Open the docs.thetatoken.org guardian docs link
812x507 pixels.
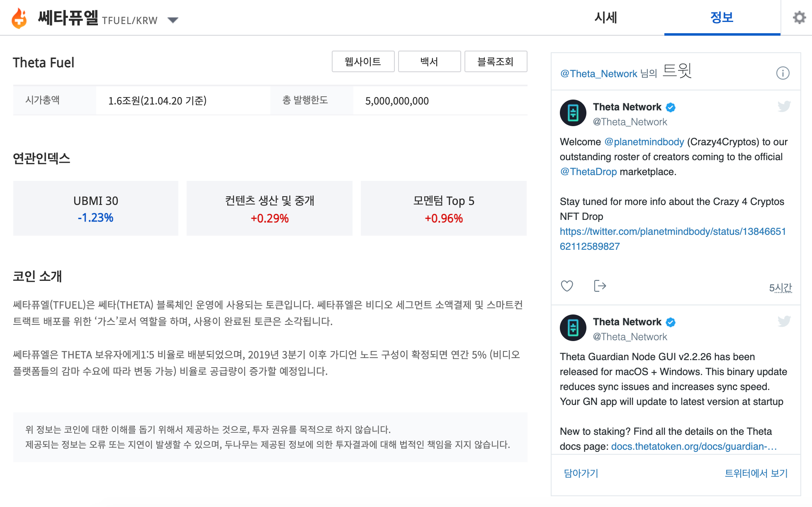694,446
